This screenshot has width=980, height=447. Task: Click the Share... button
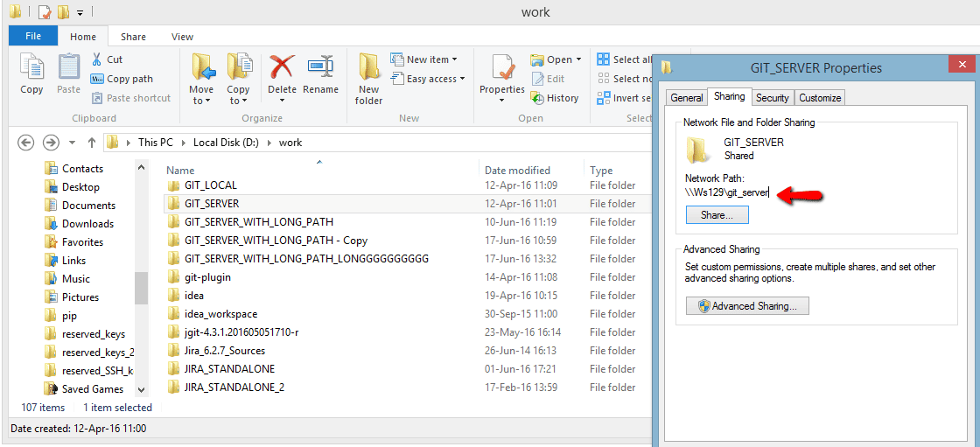pos(717,215)
